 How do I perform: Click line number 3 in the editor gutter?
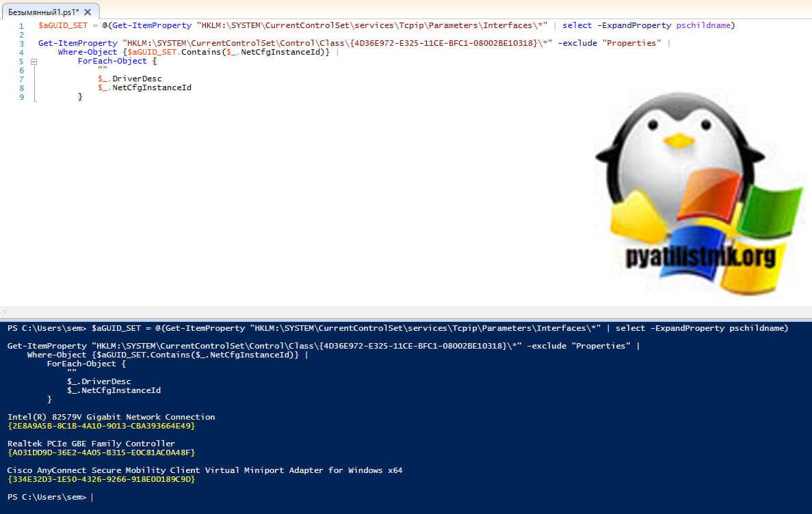[x=21, y=44]
